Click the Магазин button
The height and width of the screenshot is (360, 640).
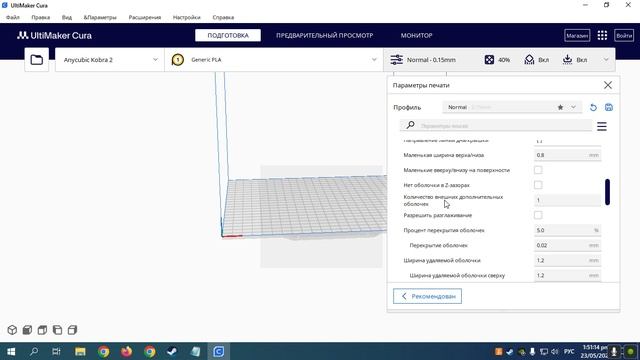(577, 36)
